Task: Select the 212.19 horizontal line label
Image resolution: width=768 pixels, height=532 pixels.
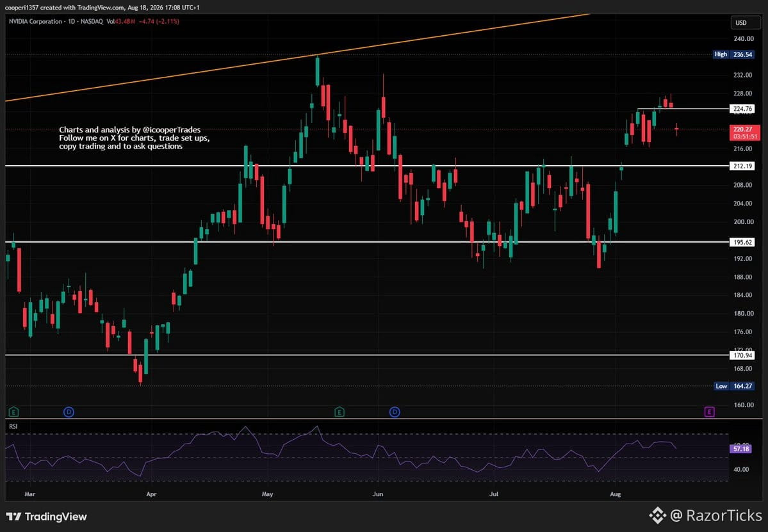Action: [742, 166]
